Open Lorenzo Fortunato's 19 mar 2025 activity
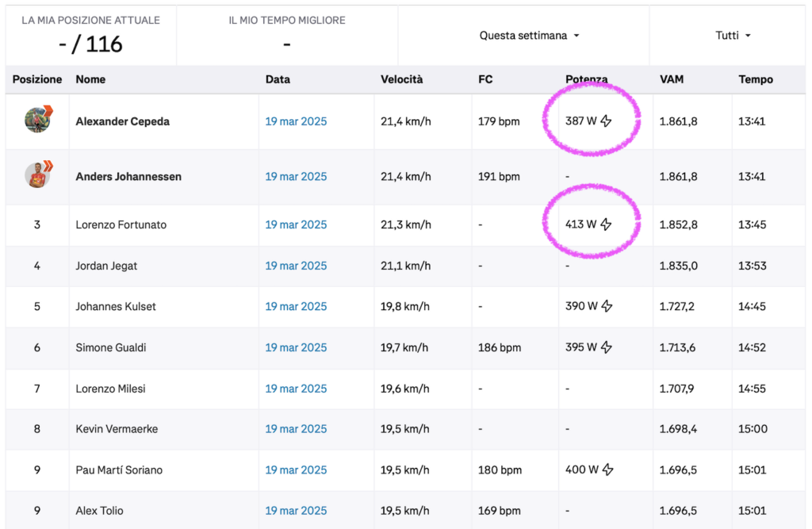Viewport: 812px width, 529px height. coord(297,224)
